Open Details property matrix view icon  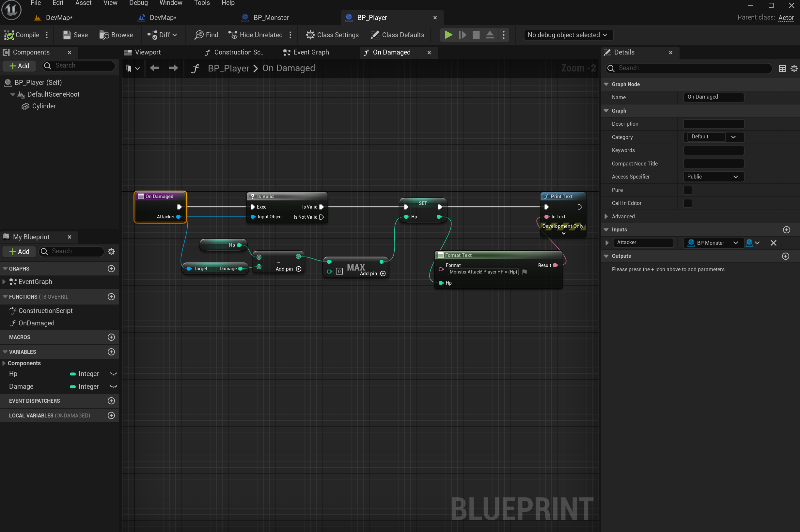pyautogui.click(x=782, y=69)
